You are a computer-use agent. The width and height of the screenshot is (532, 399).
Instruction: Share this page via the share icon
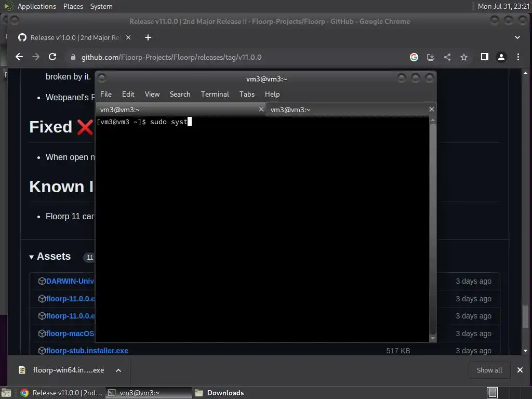tap(447, 57)
